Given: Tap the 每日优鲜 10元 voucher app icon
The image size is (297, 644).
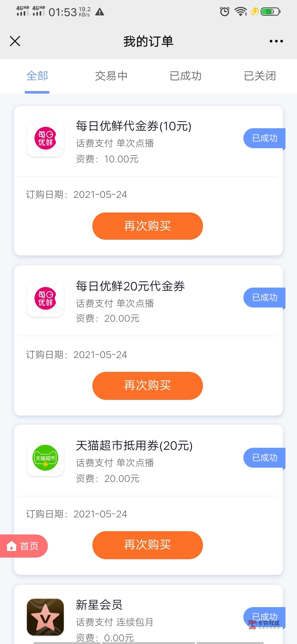Looking at the screenshot, I should point(45,138).
